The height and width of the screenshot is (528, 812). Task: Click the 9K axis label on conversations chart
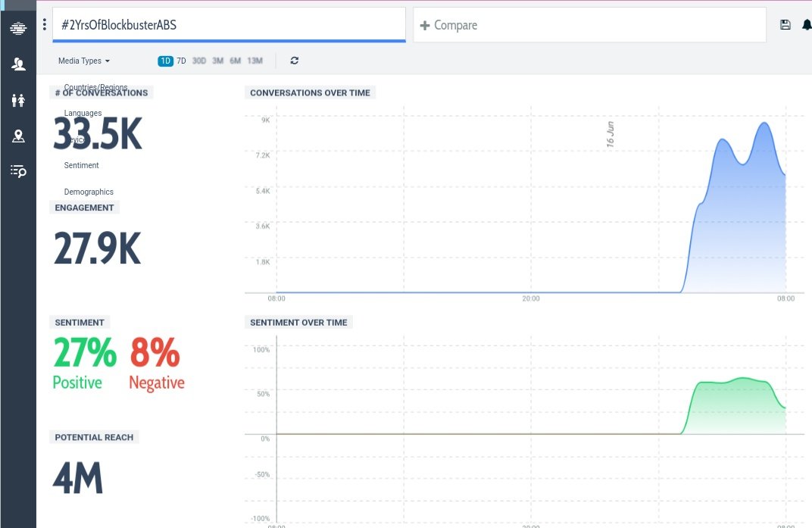(265, 120)
